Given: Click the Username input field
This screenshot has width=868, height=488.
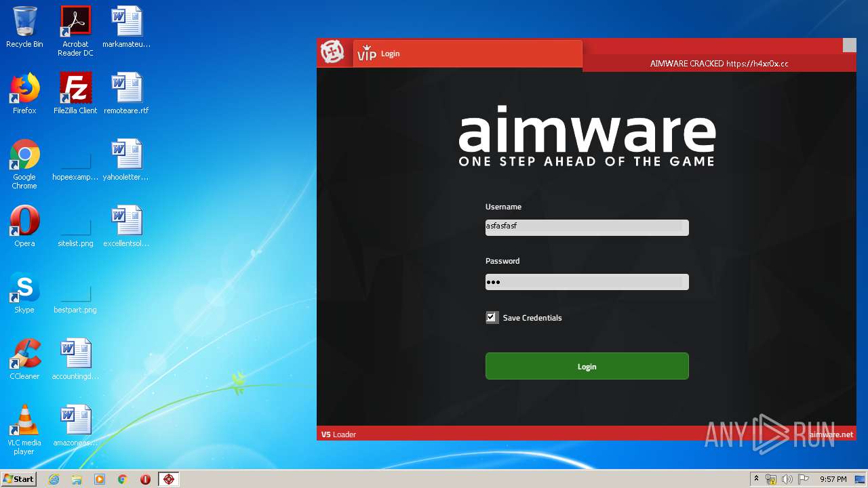Looking at the screenshot, I should [587, 227].
